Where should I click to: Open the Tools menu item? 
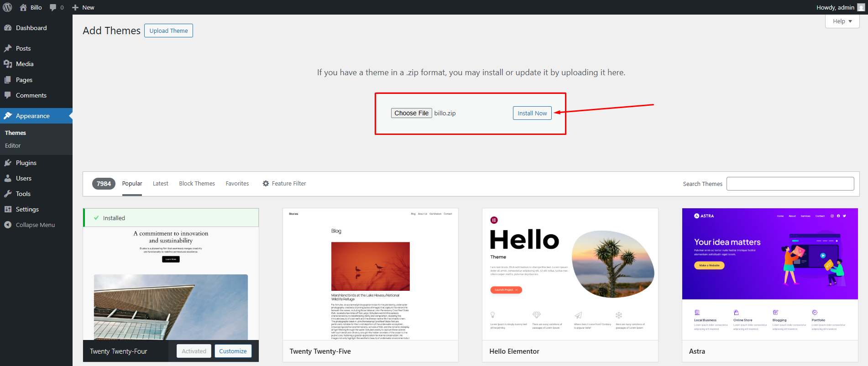tap(23, 194)
